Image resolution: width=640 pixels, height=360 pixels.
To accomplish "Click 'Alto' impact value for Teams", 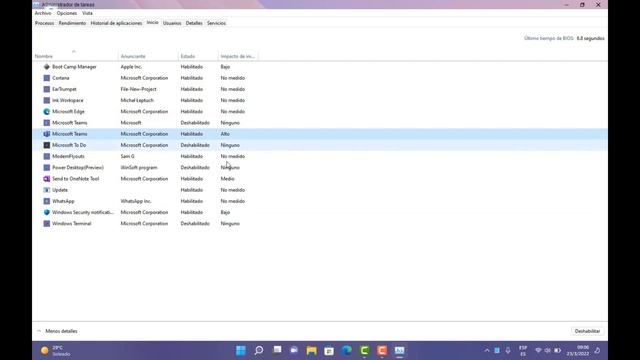I will click(x=225, y=134).
